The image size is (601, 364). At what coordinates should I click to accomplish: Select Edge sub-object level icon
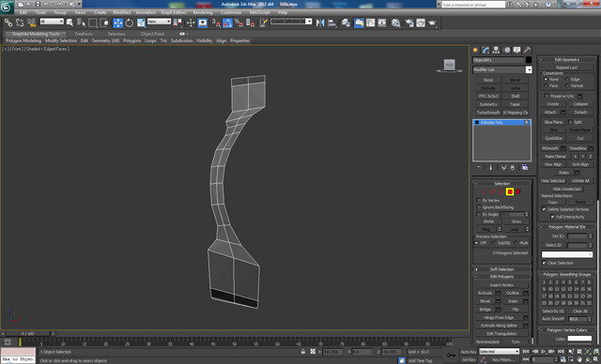tap(493, 191)
